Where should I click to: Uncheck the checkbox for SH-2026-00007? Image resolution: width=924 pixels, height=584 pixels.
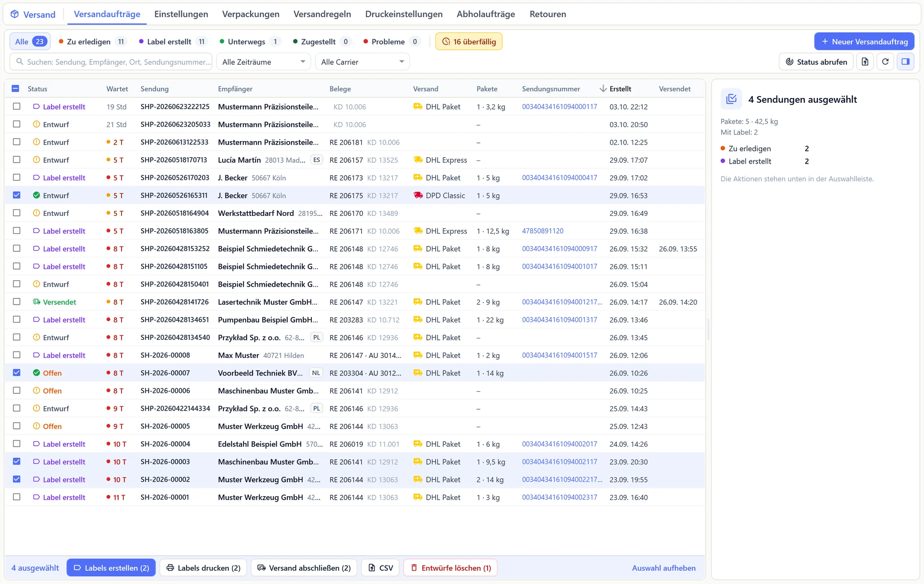pos(17,372)
